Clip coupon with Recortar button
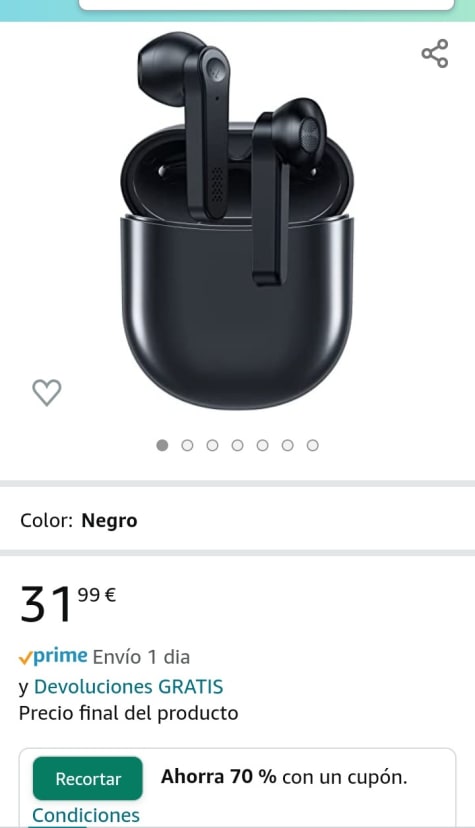 (88, 778)
